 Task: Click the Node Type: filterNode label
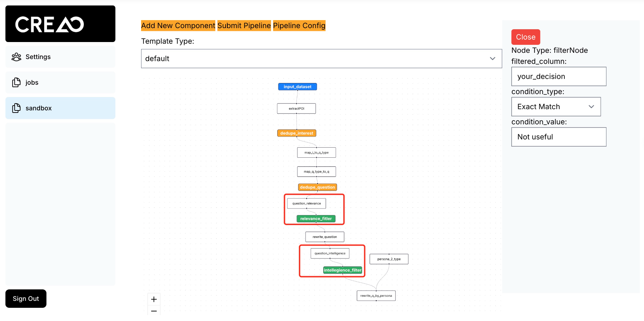pos(549,50)
